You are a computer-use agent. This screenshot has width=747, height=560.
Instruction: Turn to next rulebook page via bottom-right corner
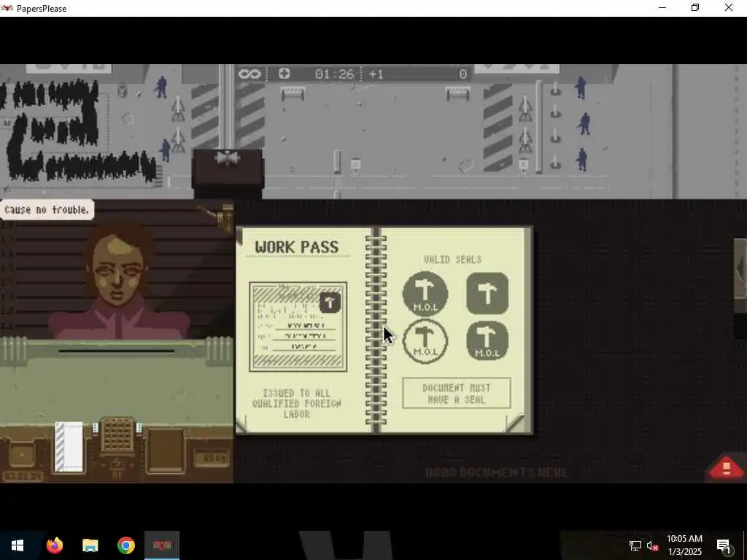point(516,423)
